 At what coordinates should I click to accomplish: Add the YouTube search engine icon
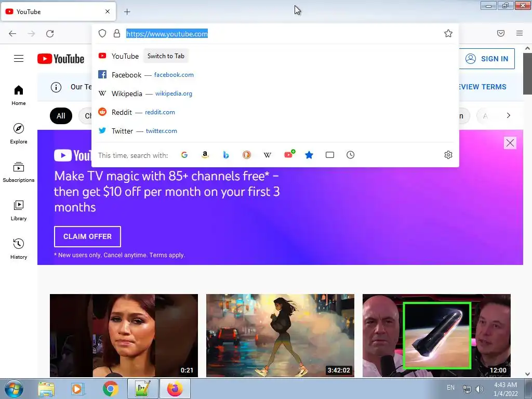coord(289,154)
